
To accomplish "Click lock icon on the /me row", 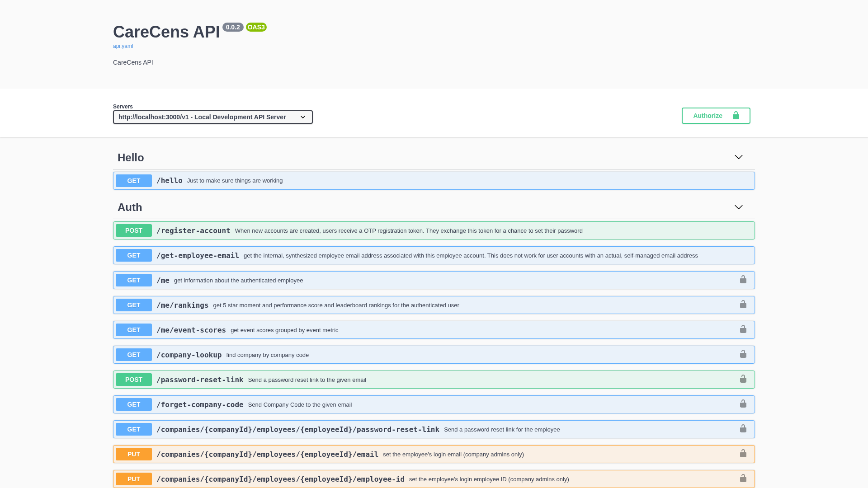I will pos(743,280).
